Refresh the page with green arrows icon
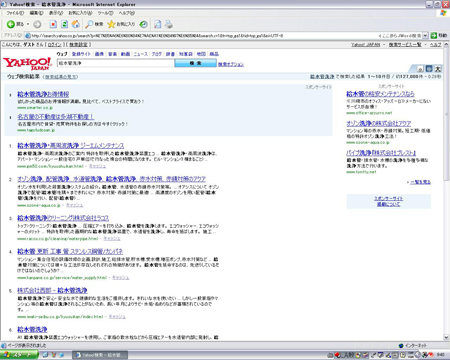450x360 pixels. click(65, 24)
